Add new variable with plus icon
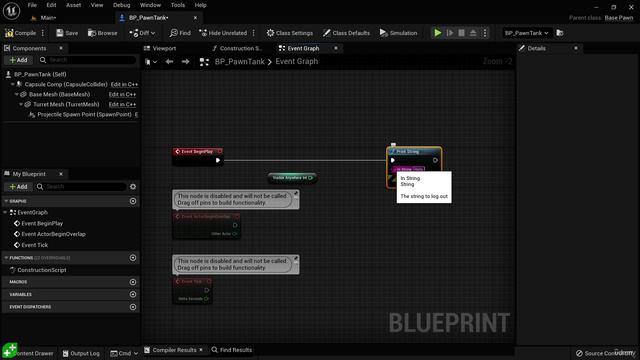Viewport: 640px width, 360px height. 133,294
